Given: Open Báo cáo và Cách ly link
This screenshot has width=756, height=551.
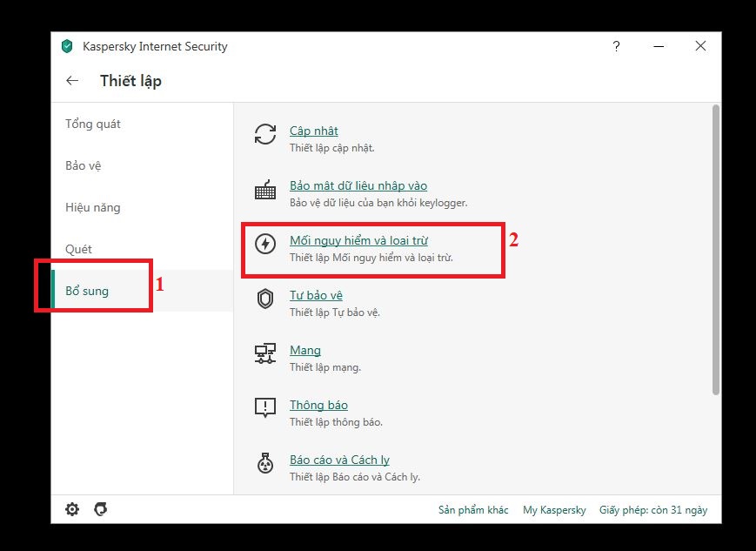Looking at the screenshot, I should [340, 460].
